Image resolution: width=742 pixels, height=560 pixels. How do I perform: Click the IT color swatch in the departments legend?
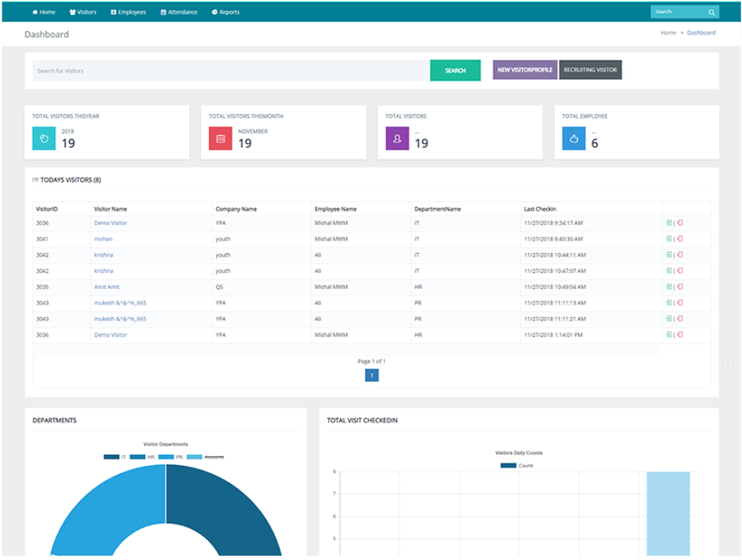pyautogui.click(x=112, y=456)
